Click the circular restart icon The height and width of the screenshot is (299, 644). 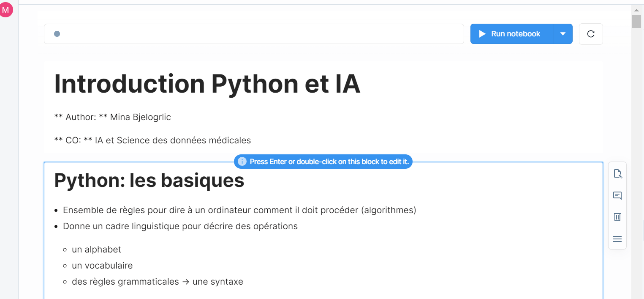591,34
